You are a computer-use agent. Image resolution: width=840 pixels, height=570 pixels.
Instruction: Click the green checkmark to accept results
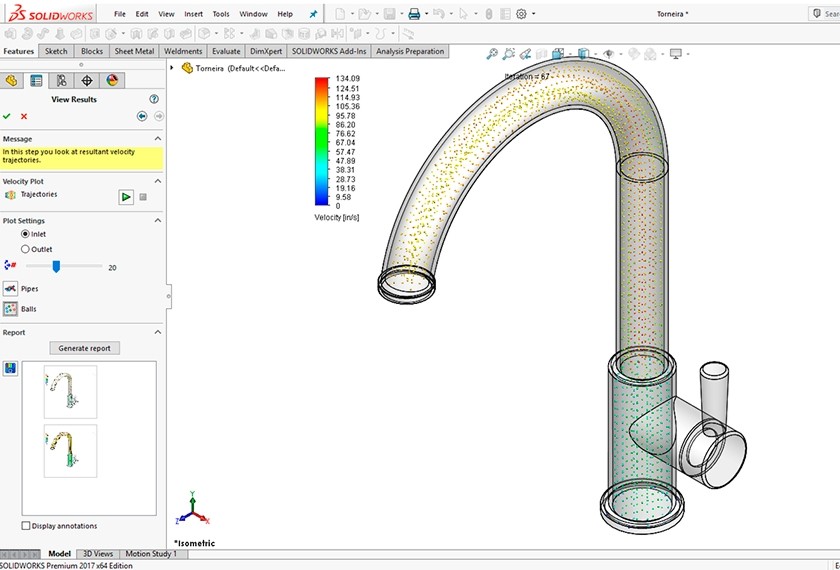7,116
